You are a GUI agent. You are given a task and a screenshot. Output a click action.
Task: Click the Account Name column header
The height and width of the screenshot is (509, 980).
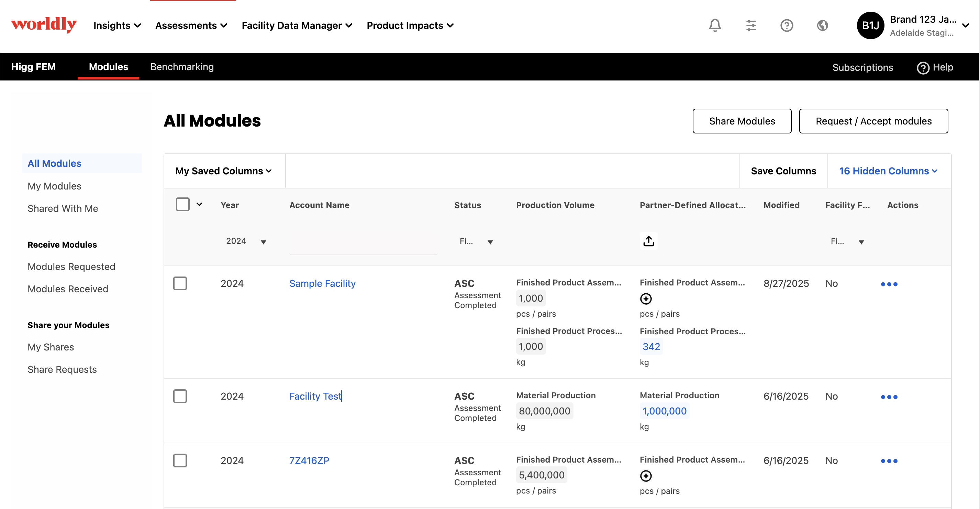point(319,205)
